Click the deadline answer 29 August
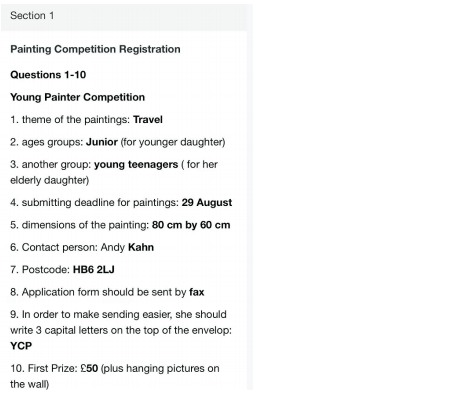 pos(207,203)
